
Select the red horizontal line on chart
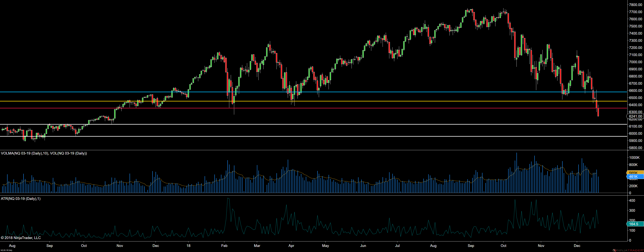[x=314, y=108]
